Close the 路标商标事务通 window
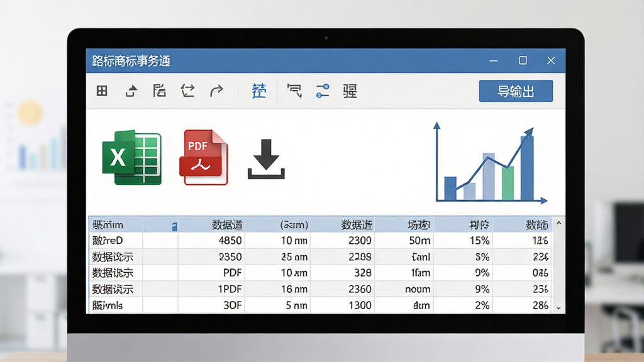Image resolution: width=644 pixels, height=362 pixels. (x=551, y=61)
